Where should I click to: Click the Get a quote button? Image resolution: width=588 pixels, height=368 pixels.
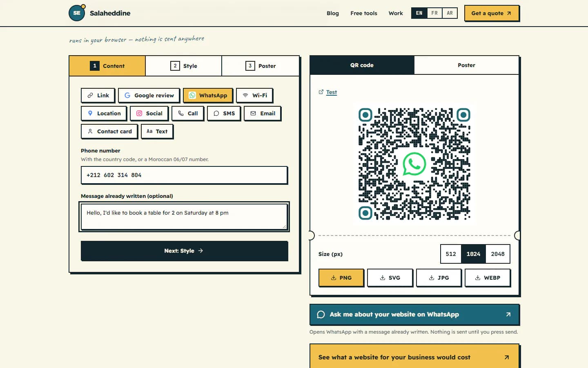[492, 13]
